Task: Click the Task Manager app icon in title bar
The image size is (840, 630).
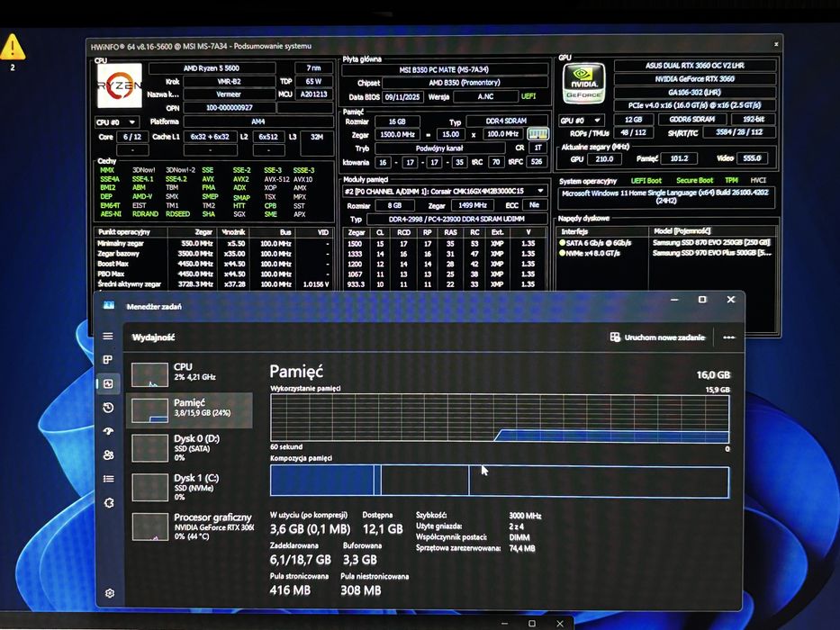Action: point(109,305)
